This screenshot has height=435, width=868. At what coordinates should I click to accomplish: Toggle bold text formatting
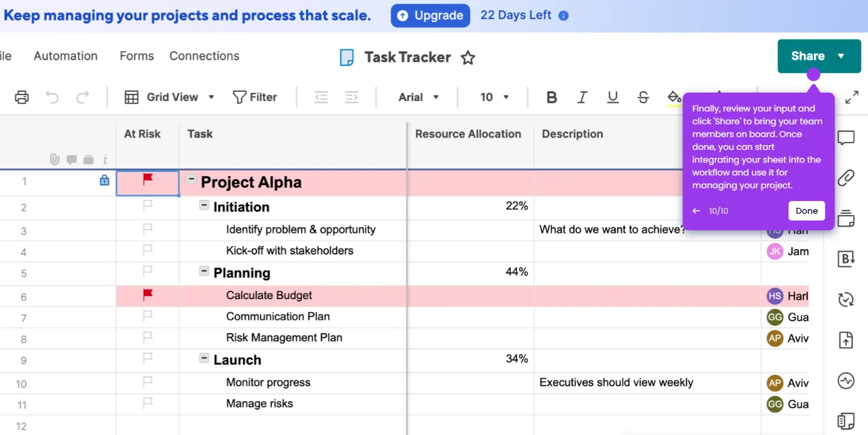point(551,97)
